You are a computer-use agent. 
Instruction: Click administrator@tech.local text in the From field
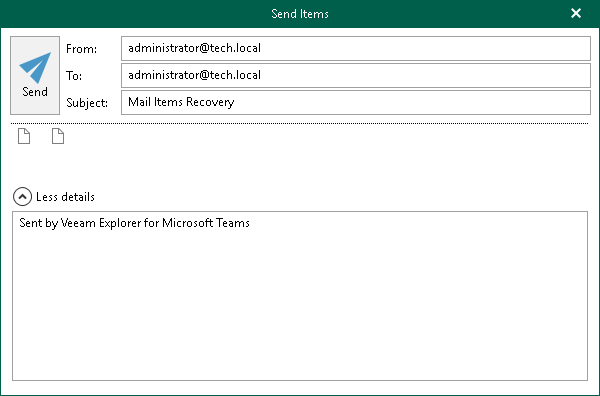(194, 48)
